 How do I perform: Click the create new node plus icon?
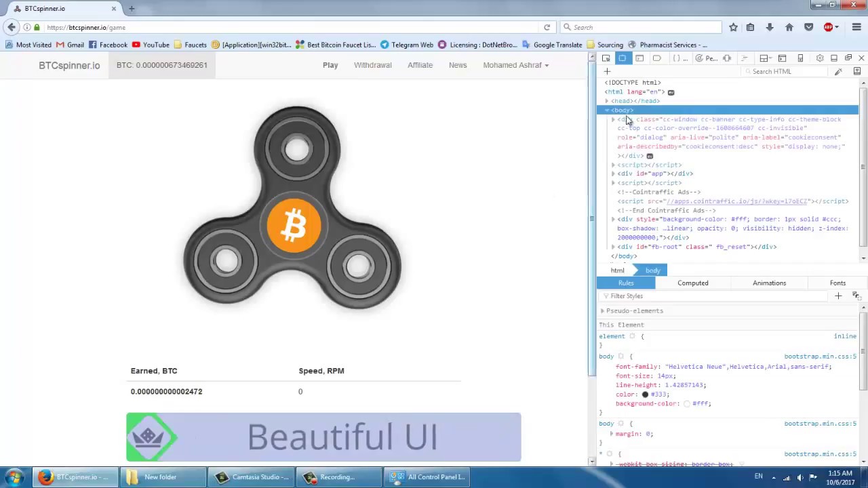[607, 71]
